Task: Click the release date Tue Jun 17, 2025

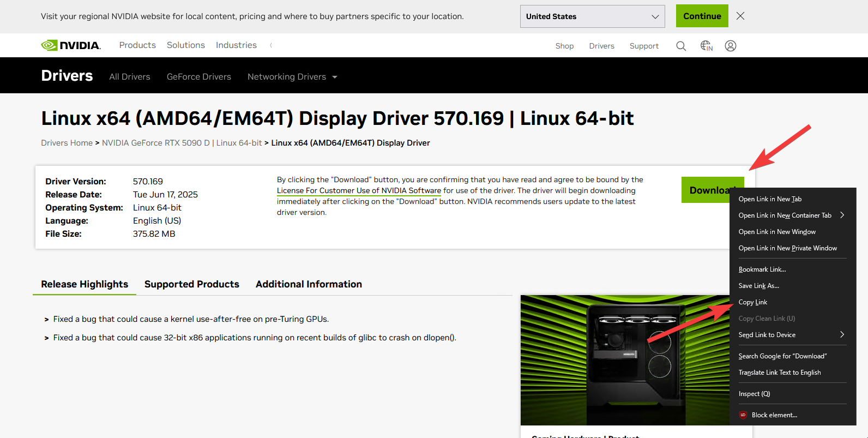Action: pyautogui.click(x=165, y=195)
